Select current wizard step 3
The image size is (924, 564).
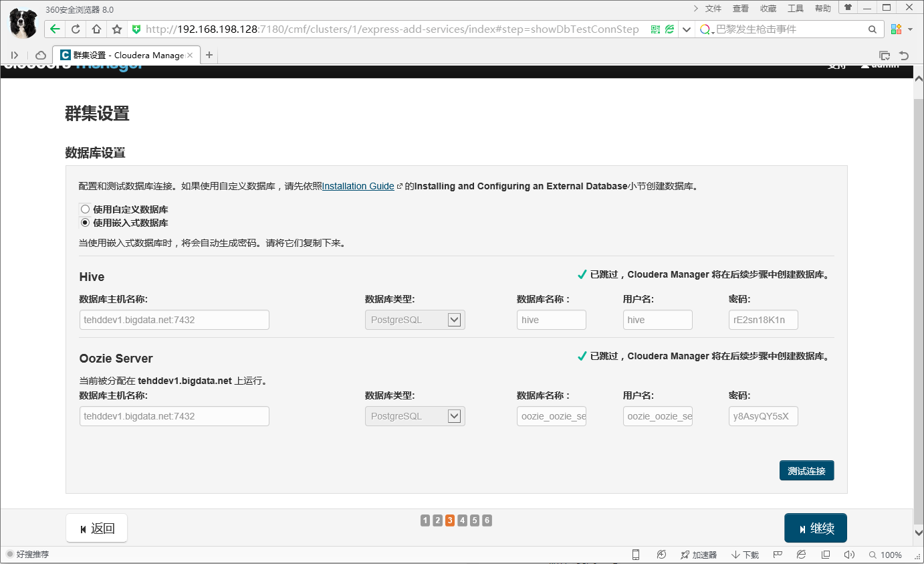[450, 521]
